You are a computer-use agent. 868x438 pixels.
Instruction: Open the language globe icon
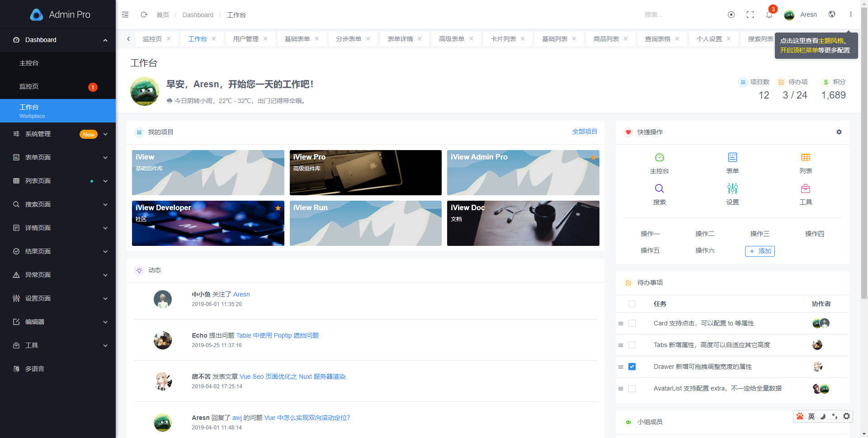point(832,14)
